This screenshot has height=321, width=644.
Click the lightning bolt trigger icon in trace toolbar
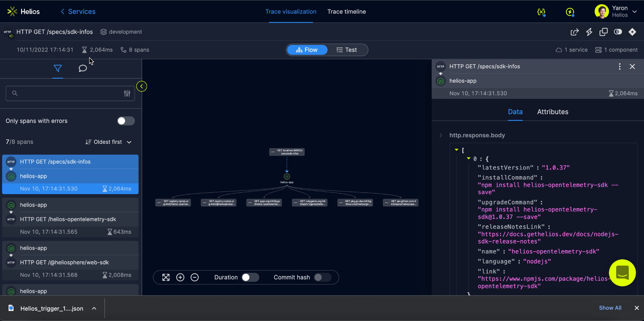(x=589, y=32)
